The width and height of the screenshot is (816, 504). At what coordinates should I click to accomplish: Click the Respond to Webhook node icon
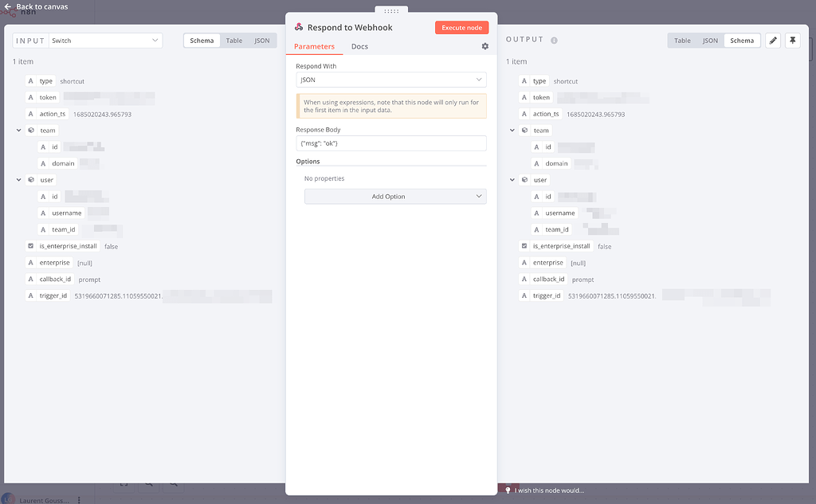300,26
